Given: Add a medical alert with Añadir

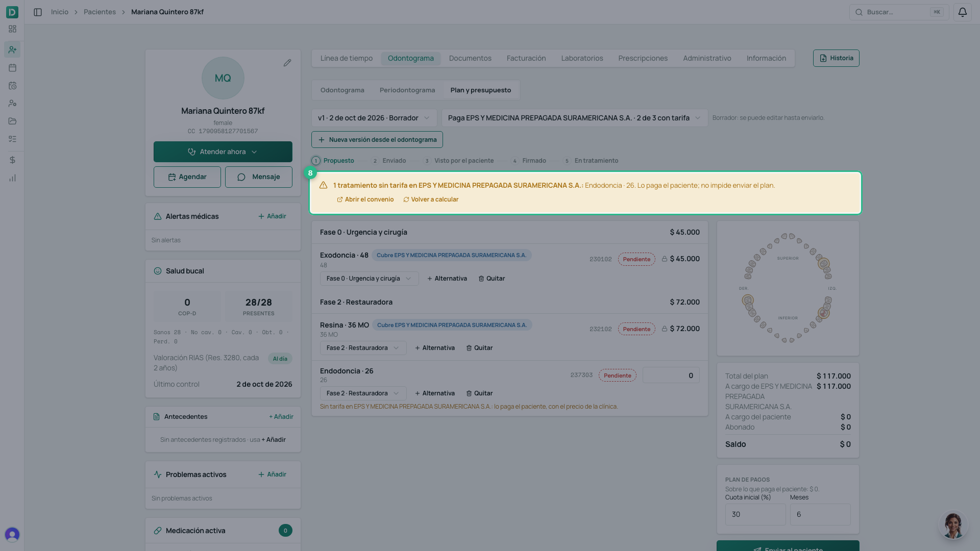Looking at the screenshot, I should point(272,216).
